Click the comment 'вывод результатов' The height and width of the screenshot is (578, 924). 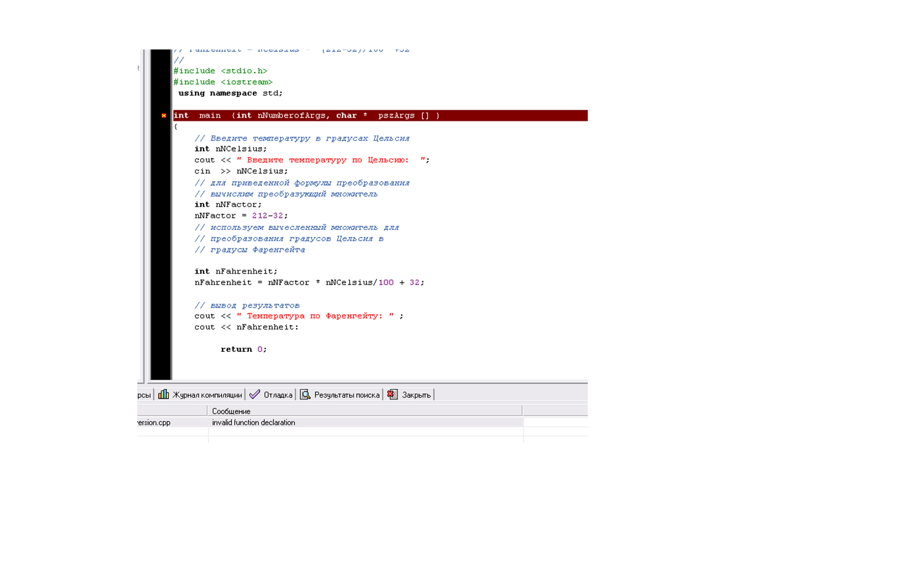coord(247,306)
